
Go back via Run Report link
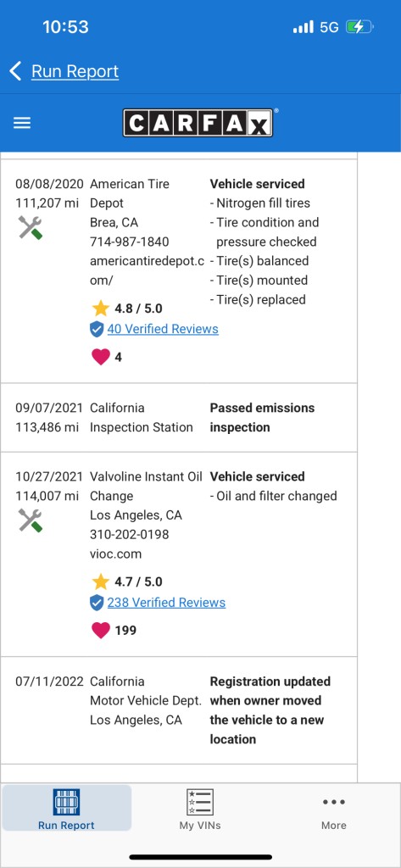[75, 71]
